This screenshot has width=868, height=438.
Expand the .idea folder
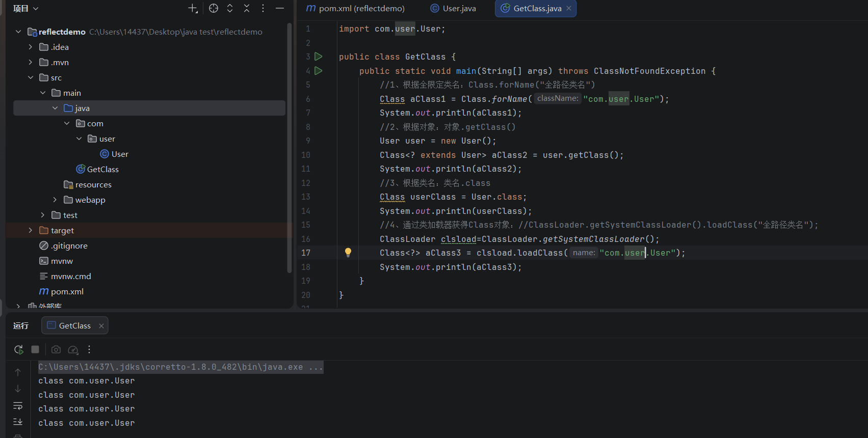tap(31, 47)
